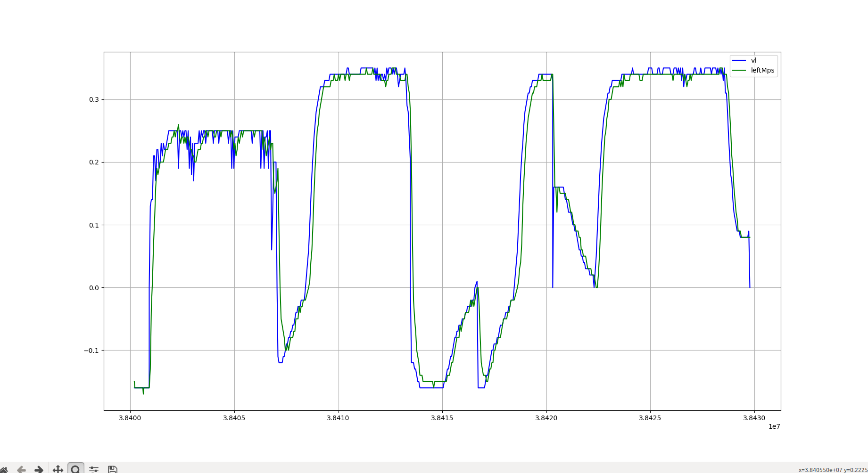868x473 pixels.
Task: Go back to previous view arrow
Action: [21, 470]
